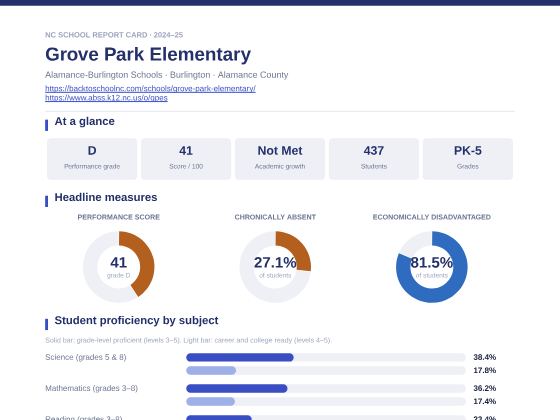This screenshot has height=420, width=560.
Task: Open the backtoschoolnc.com Grove Park Elementary link
Action: click(x=150, y=88)
